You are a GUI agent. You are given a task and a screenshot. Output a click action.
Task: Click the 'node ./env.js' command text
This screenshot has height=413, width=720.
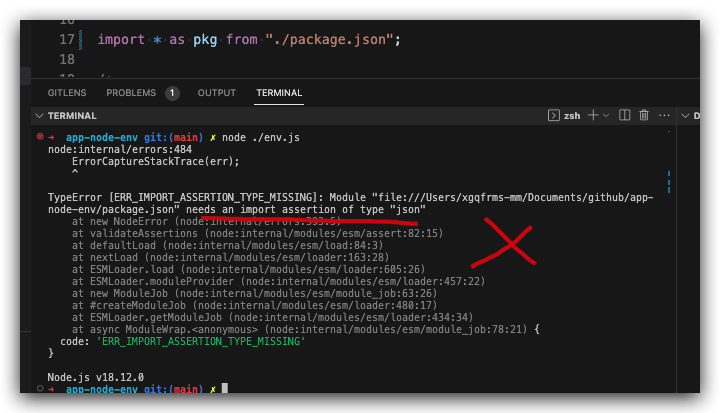coord(261,137)
